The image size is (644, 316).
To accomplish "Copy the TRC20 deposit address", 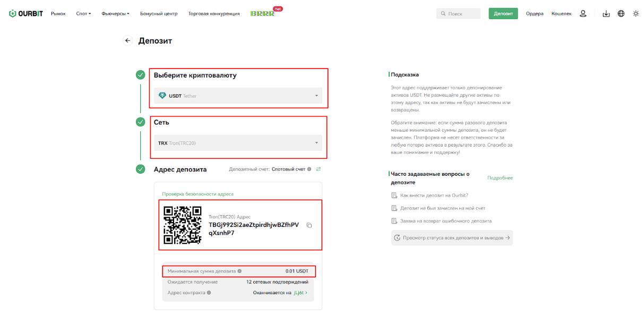I will pyautogui.click(x=310, y=225).
